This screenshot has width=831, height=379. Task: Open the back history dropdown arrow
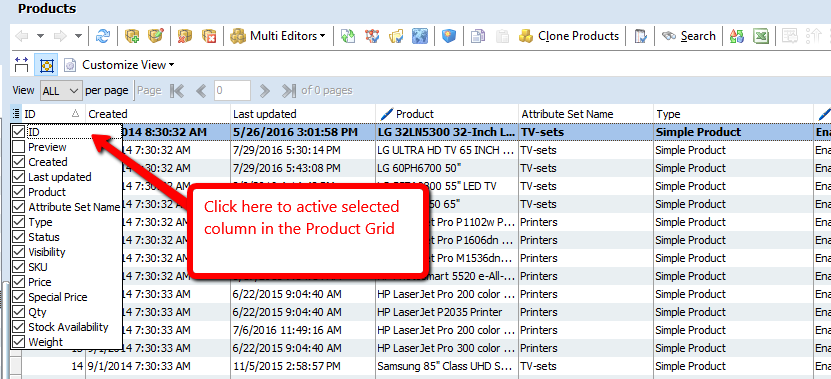click(x=40, y=36)
